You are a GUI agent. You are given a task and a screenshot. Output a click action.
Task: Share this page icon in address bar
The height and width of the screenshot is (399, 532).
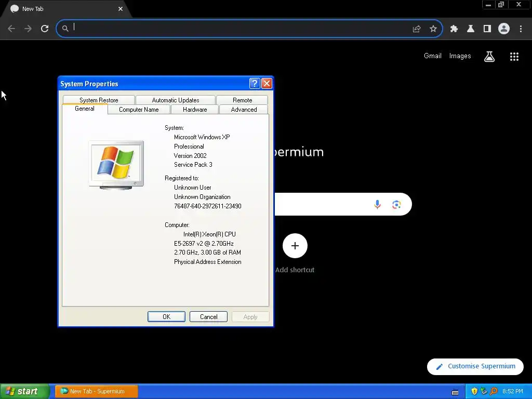417,29
